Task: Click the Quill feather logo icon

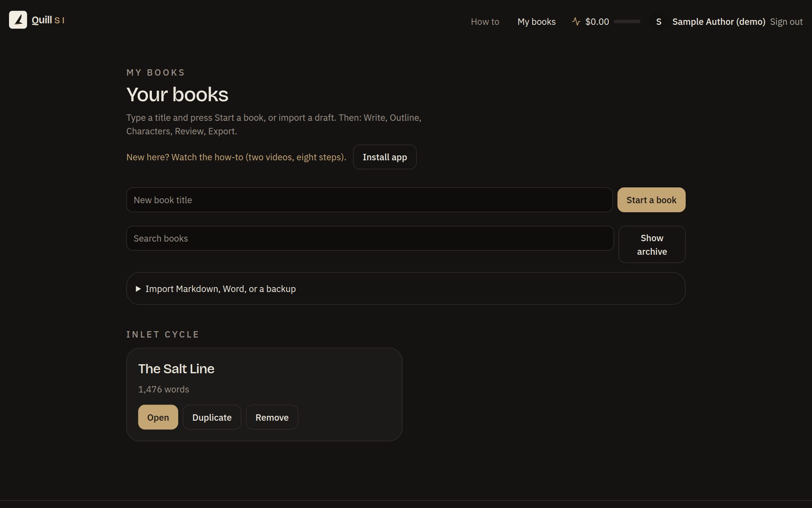Action: point(18,20)
